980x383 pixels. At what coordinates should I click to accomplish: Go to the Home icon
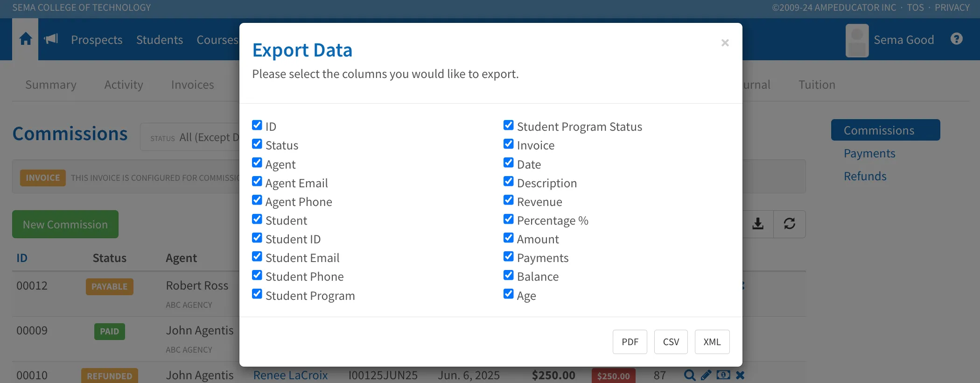[26, 39]
